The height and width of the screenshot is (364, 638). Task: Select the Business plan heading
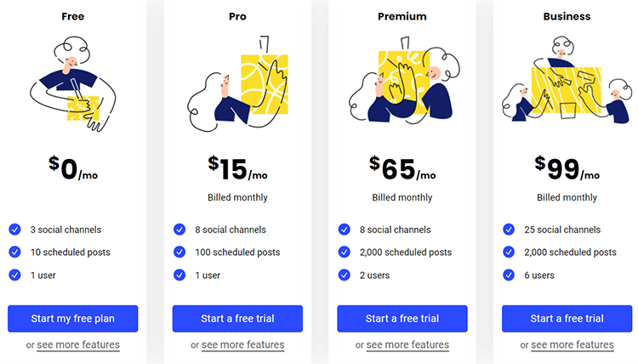pyautogui.click(x=567, y=16)
